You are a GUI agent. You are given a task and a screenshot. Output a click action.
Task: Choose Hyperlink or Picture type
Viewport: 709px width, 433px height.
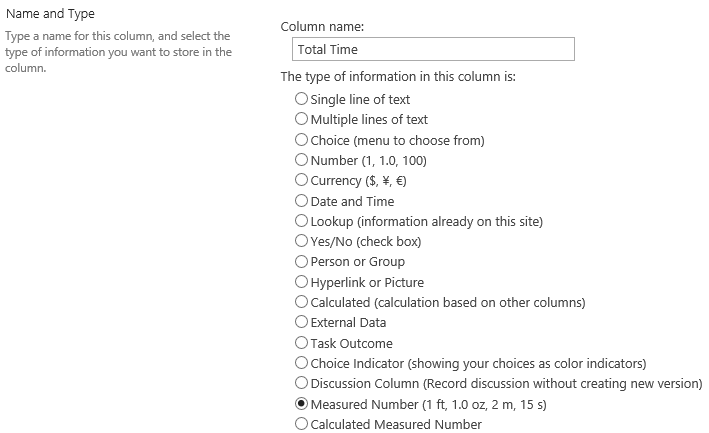pos(301,282)
